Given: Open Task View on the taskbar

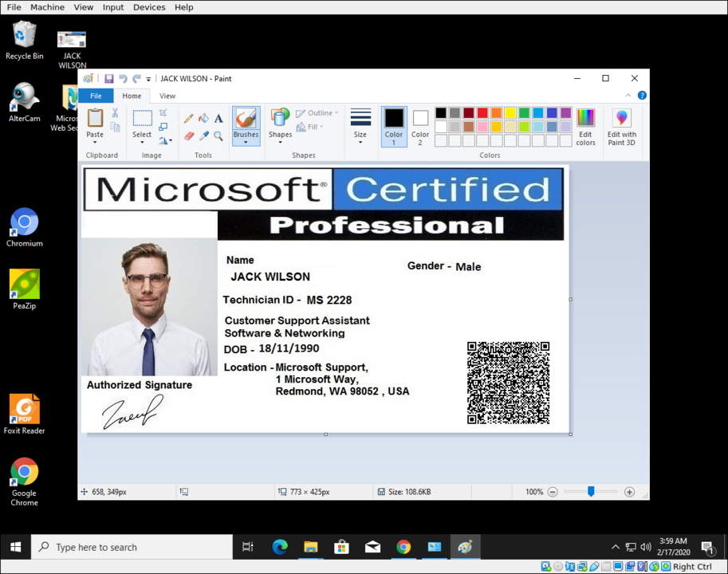Looking at the screenshot, I should [248, 547].
